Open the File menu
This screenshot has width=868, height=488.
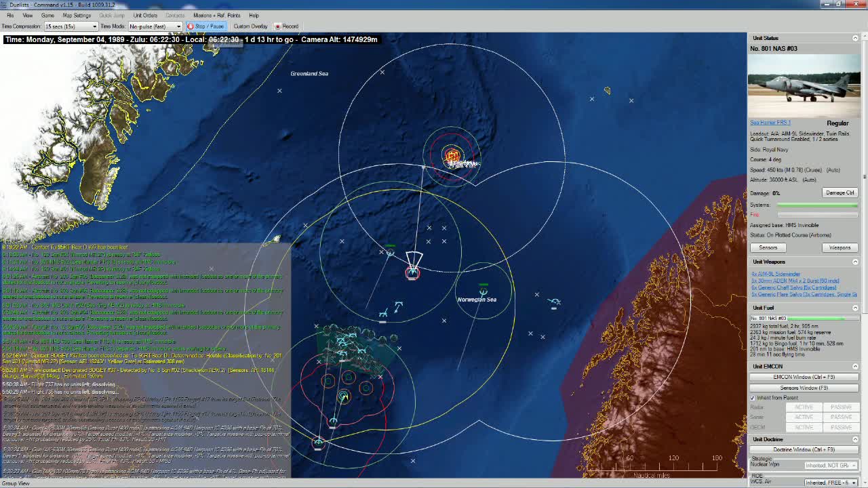(x=10, y=15)
